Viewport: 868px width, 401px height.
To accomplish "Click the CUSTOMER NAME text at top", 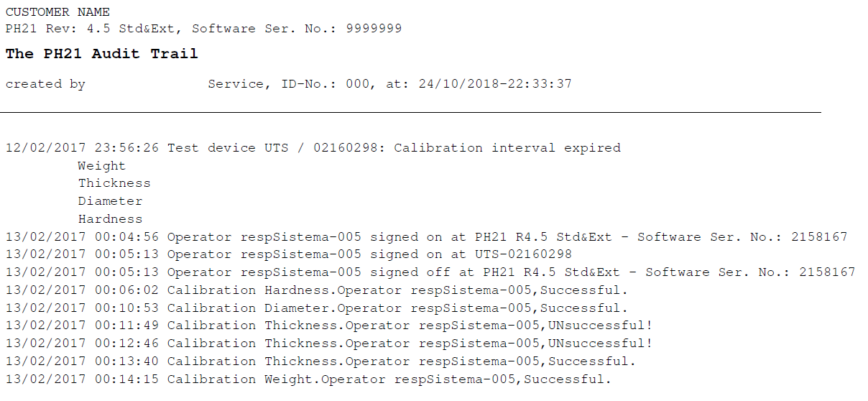I will (x=57, y=11).
